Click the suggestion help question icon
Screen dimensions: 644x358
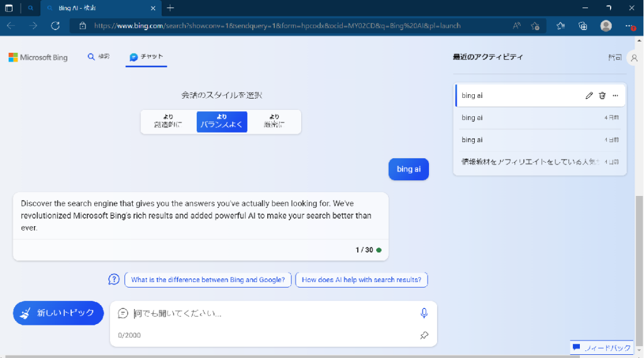click(114, 279)
